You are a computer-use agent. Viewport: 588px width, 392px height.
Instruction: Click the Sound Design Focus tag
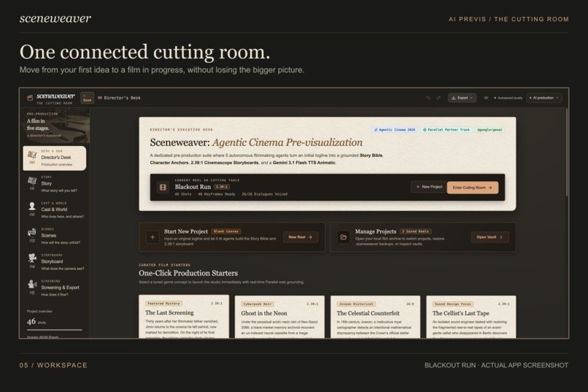(453, 304)
